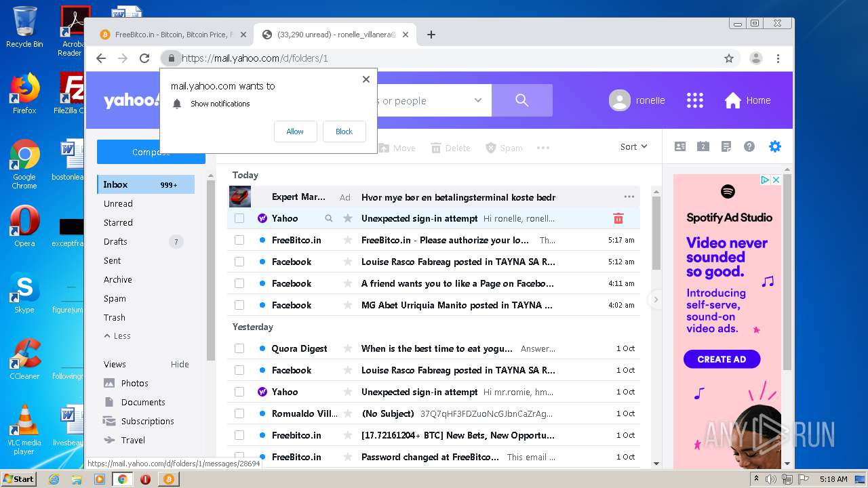Open the Contacts panel icon
The height and width of the screenshot is (488, 868).
(680, 146)
